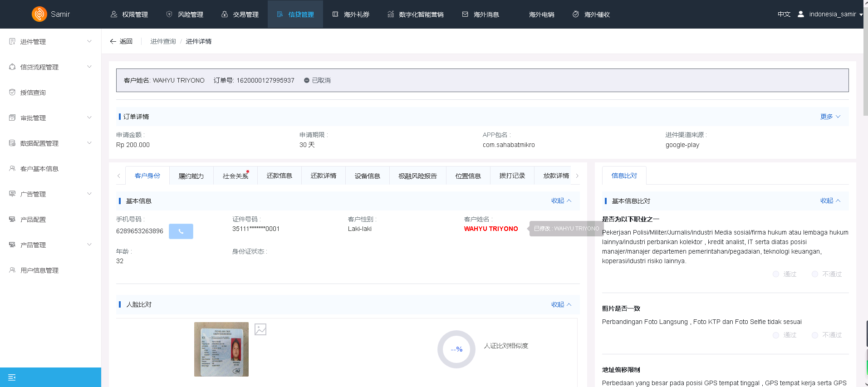Click the 交易管理 money bag icon
The width and height of the screenshot is (868, 387).
pos(225,15)
